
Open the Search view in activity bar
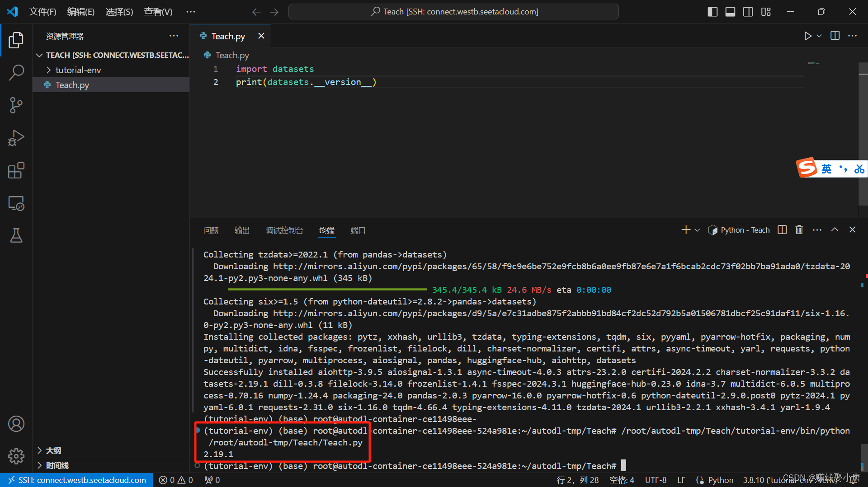(16, 72)
